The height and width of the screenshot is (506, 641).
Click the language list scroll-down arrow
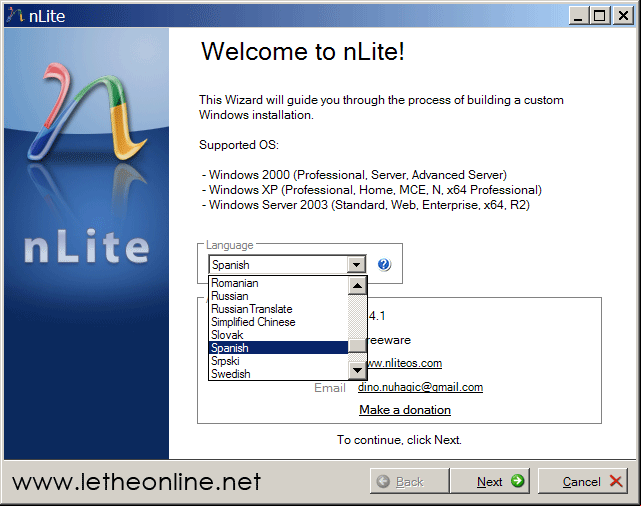357,370
